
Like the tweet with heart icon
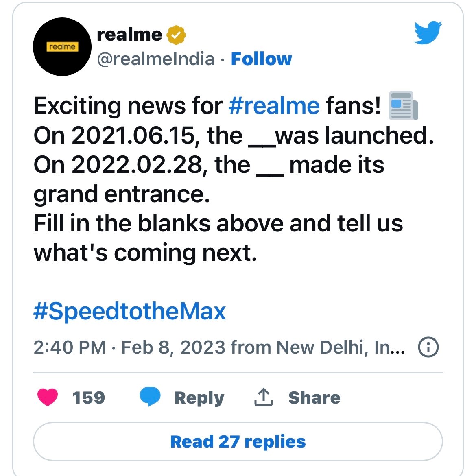(48, 397)
